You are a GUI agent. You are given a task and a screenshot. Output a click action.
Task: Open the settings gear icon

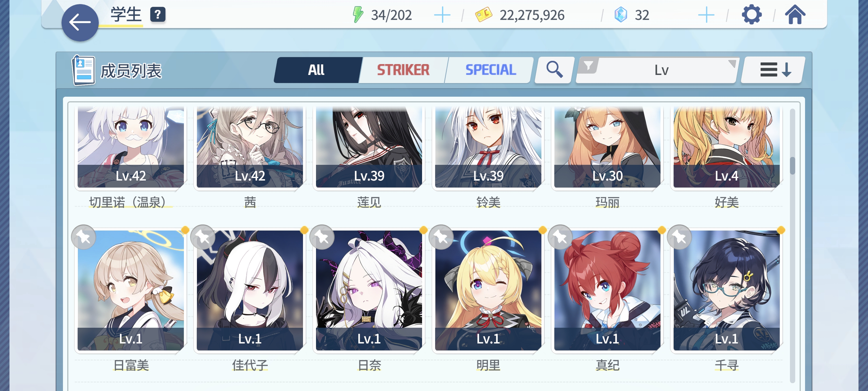tap(751, 15)
